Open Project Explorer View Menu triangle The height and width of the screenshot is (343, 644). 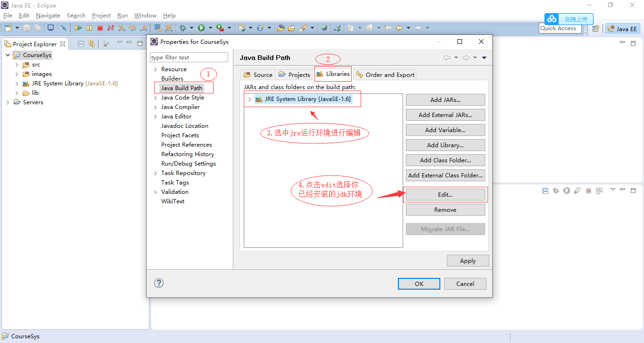pyautogui.click(x=120, y=42)
